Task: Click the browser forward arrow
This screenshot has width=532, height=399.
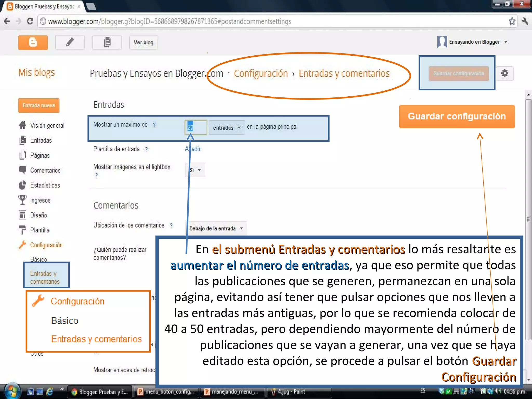Action: pos(18,21)
